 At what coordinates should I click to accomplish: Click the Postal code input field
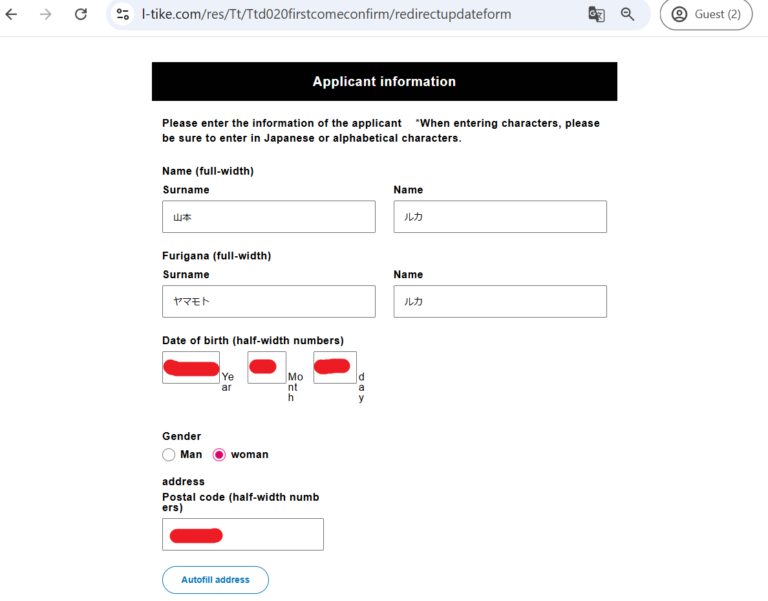(x=243, y=534)
